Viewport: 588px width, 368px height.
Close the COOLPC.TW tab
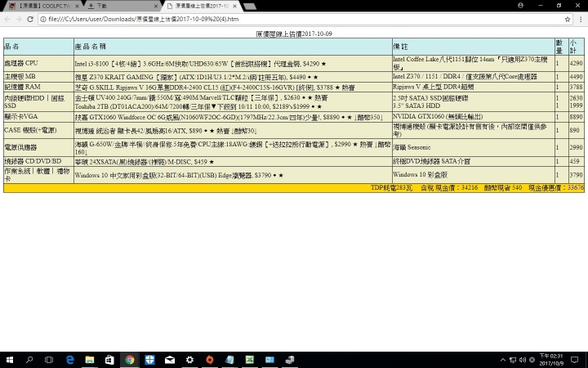(x=78, y=7)
